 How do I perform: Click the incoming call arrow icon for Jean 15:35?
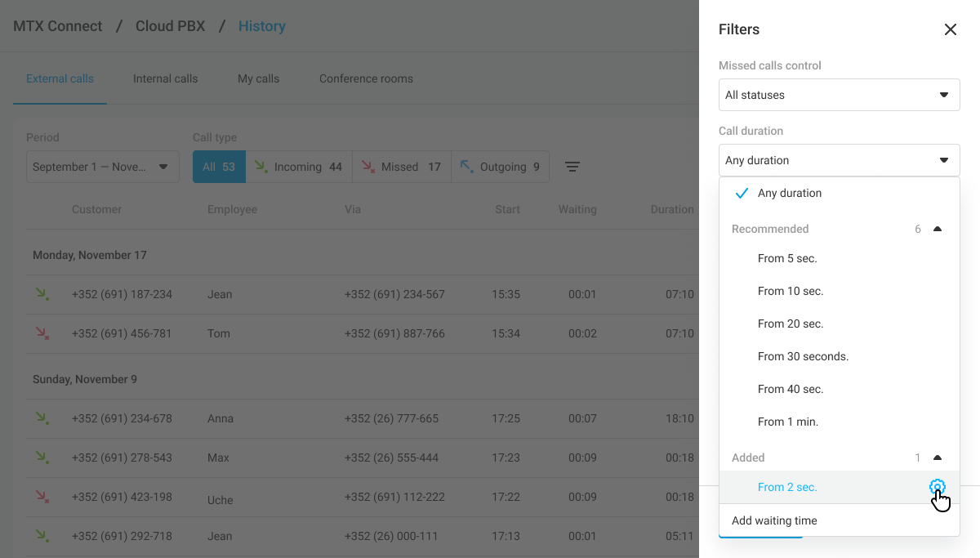(41, 294)
